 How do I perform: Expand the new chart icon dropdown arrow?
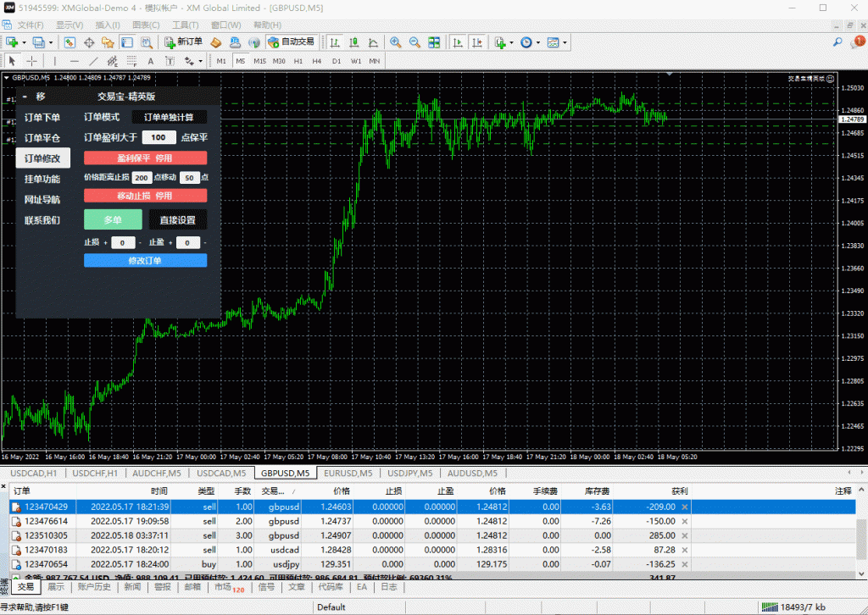pyautogui.click(x=26, y=42)
